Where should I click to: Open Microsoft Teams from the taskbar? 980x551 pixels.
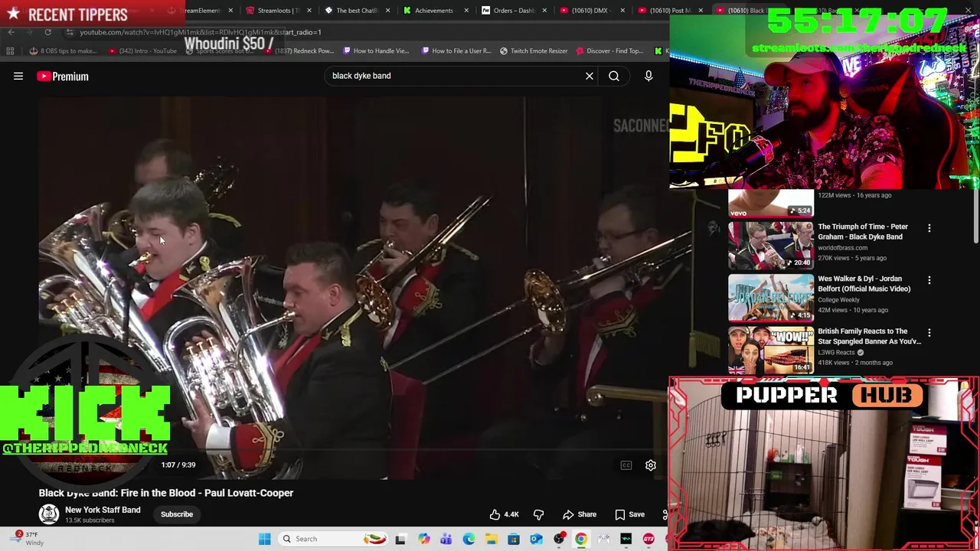pos(446,539)
